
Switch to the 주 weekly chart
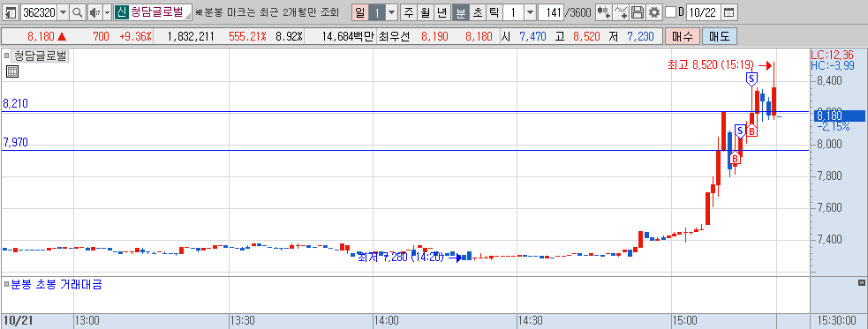(x=409, y=12)
